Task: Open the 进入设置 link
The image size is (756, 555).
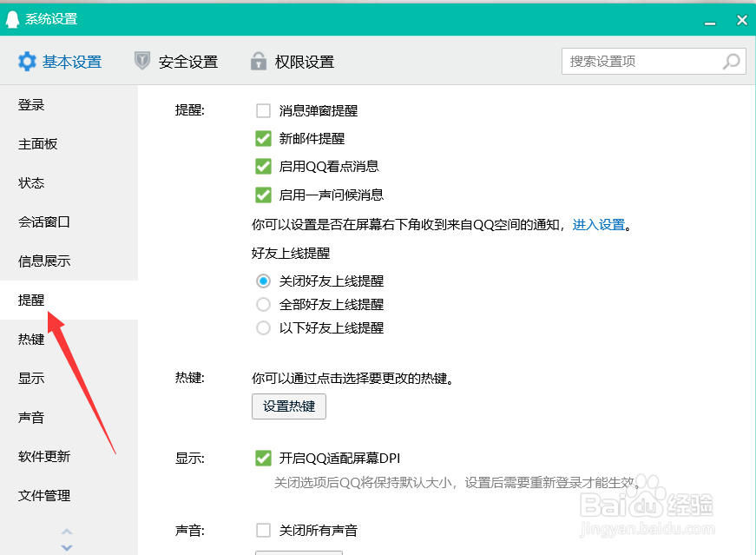Action: click(598, 224)
